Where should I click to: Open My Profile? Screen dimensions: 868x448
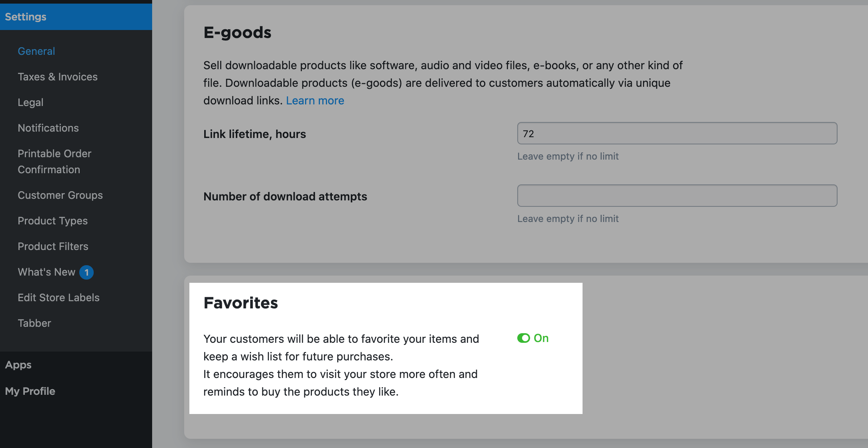(x=30, y=391)
